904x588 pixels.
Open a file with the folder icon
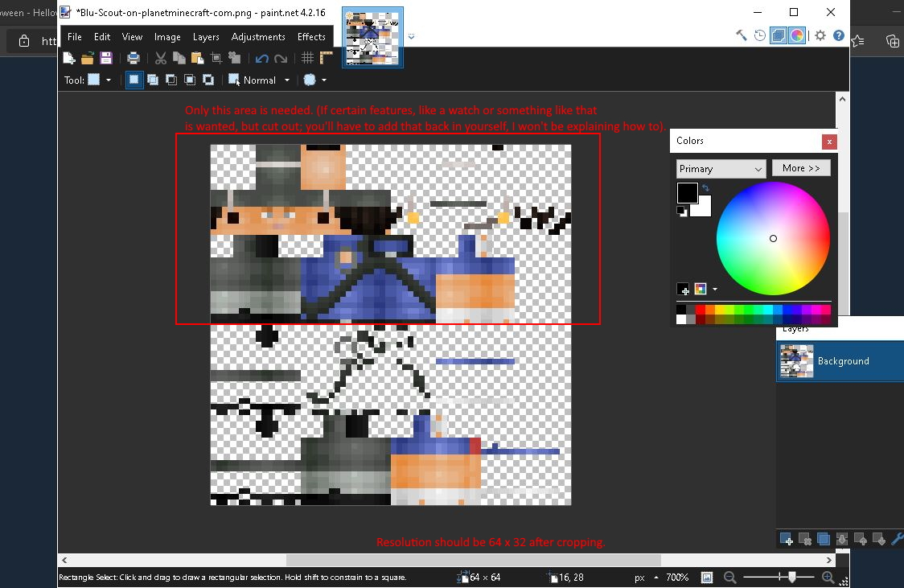coord(88,58)
